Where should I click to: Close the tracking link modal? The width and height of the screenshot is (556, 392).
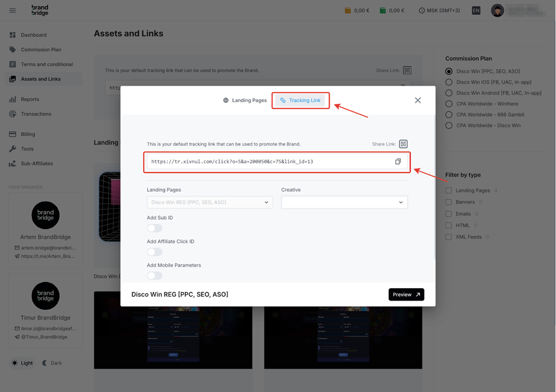click(418, 100)
